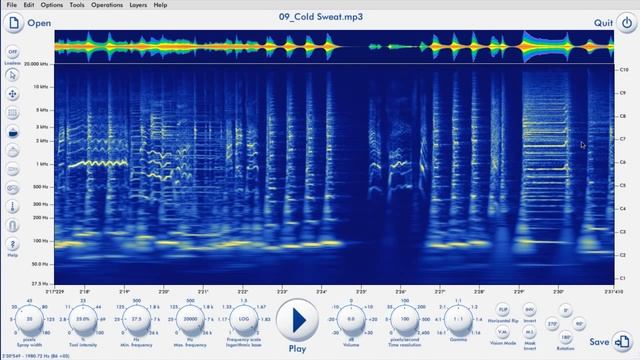This screenshot has width=640, height=360.
Task: Click the 2'29" time marker
Action: point(519,292)
